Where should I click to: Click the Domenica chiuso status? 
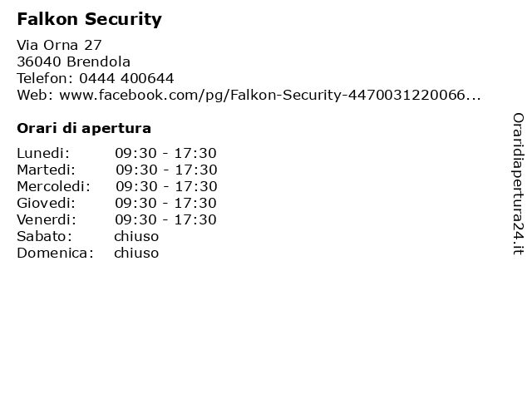(136, 253)
